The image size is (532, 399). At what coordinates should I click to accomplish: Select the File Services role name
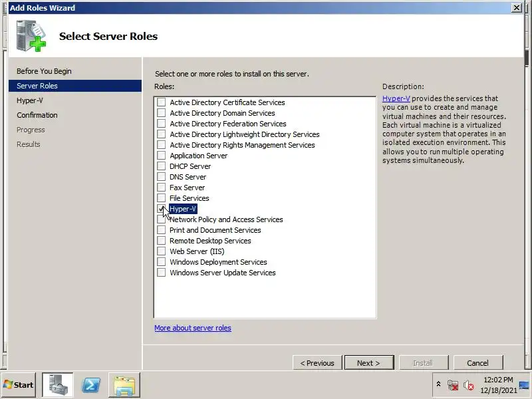point(190,198)
